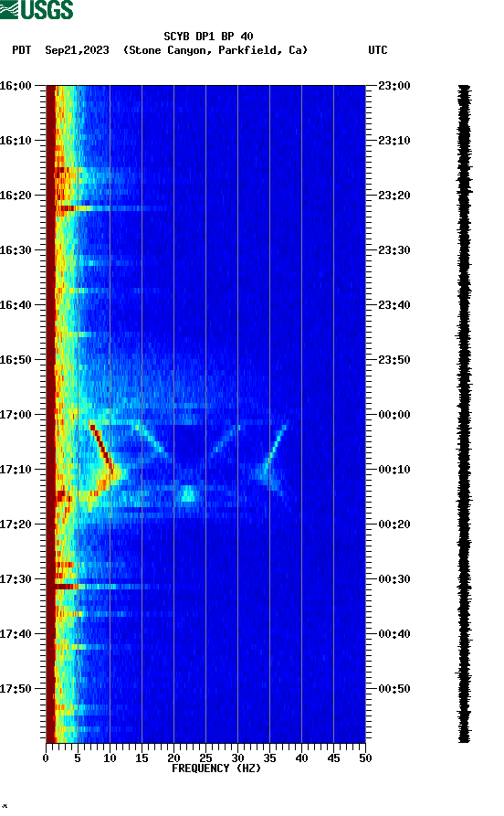Click the 17:40 PDT time label
The image size is (504, 816).
[16, 633]
